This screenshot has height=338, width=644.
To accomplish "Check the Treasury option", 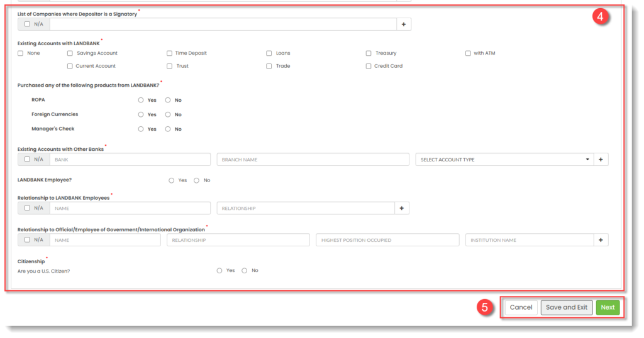I will coord(369,53).
